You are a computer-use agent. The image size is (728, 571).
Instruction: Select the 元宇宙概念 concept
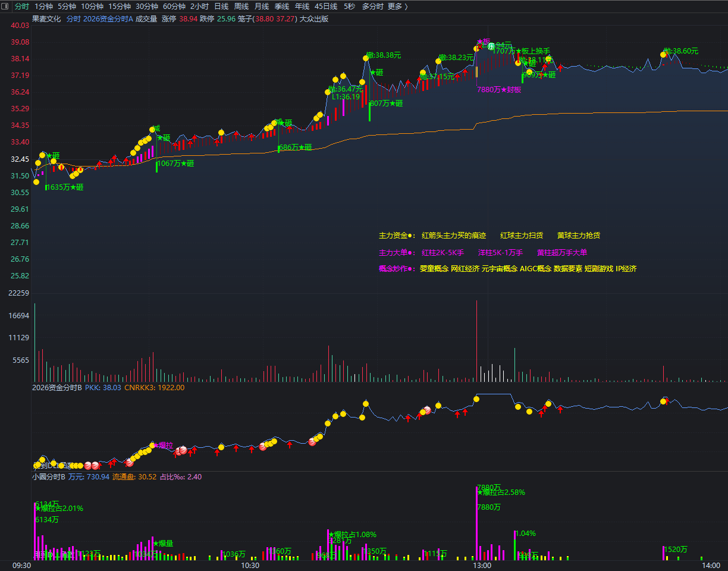click(x=500, y=269)
